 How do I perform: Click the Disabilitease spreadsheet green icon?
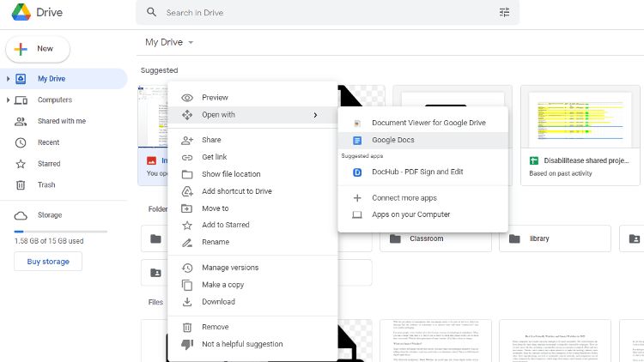click(x=534, y=161)
